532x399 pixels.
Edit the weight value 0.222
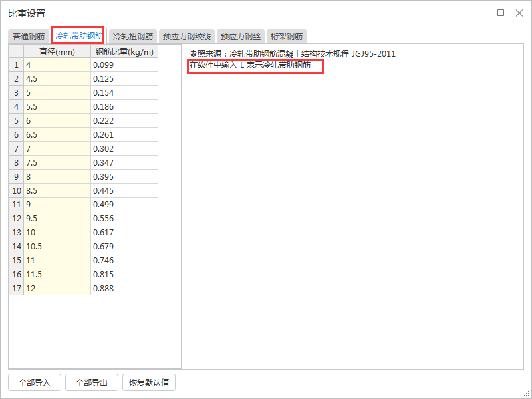tap(124, 120)
